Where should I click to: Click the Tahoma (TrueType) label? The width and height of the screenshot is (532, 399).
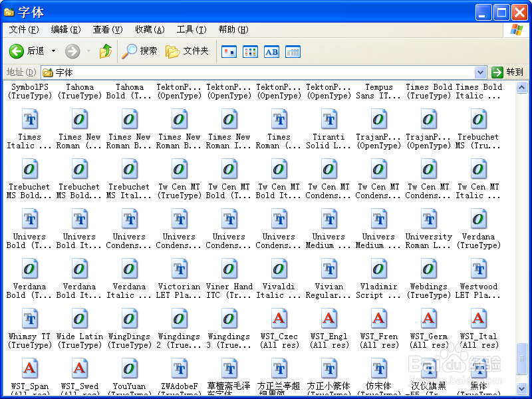tap(80, 92)
